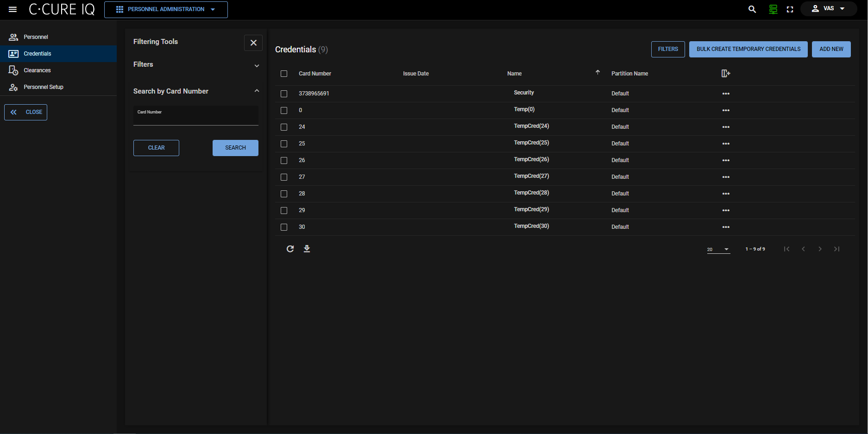Open the rows per page dropdown

point(718,249)
